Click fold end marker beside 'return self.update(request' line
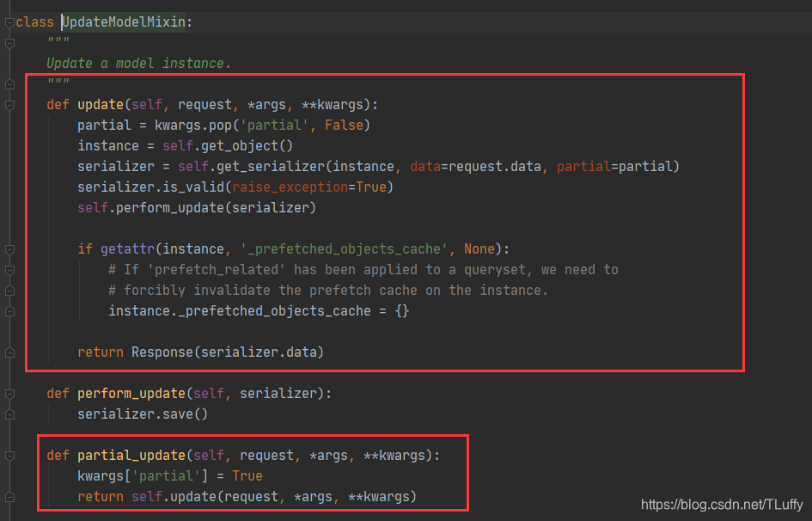 (9, 497)
